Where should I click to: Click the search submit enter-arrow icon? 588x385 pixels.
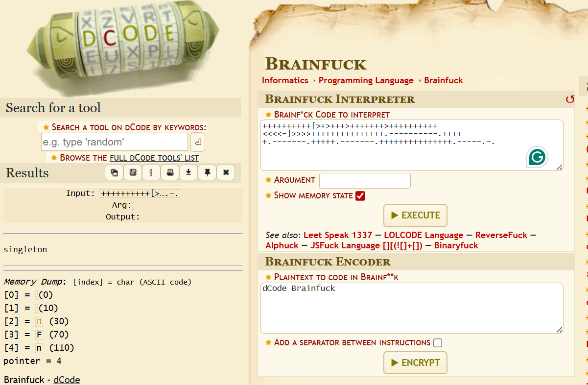tap(198, 143)
